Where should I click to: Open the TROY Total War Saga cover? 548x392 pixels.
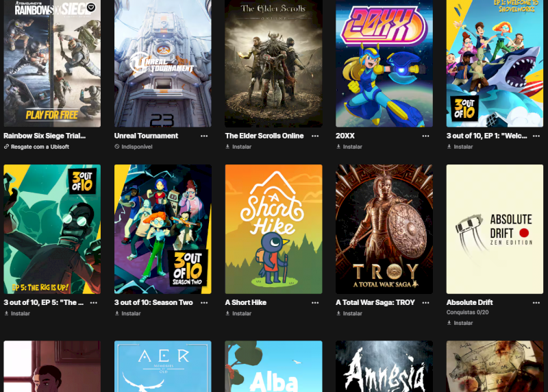point(384,229)
